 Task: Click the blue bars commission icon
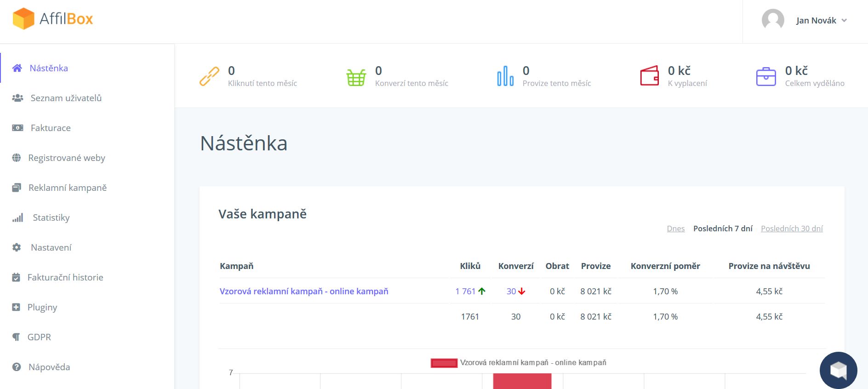(505, 76)
